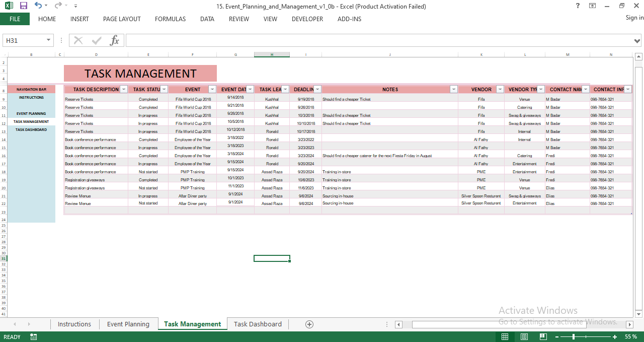This screenshot has width=644, height=342.
Task: Click TASK DASHBOARD in navigation bar
Action: pyautogui.click(x=31, y=129)
